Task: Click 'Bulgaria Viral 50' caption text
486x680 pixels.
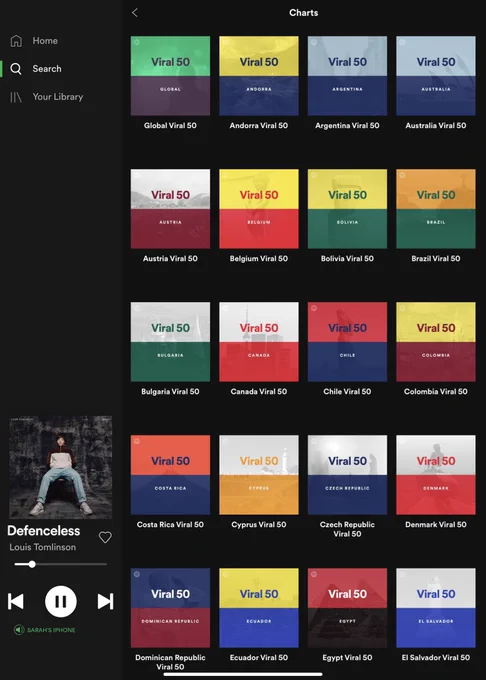Action: coord(170,392)
